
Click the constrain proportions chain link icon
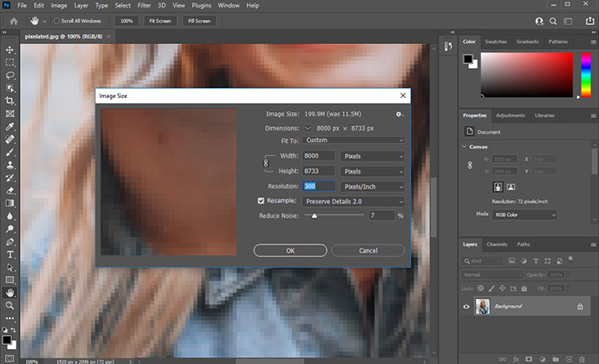266,164
